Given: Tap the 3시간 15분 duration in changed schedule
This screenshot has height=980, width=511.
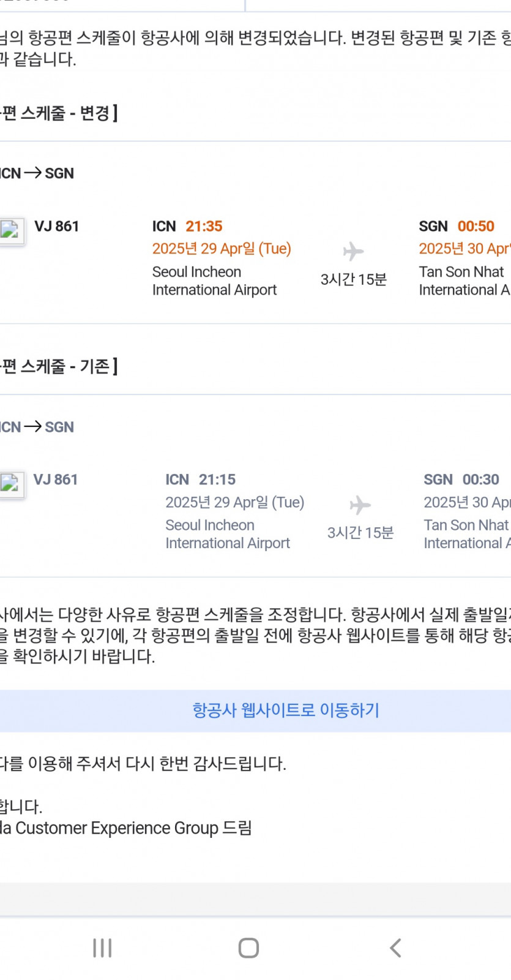Looking at the screenshot, I should (353, 280).
